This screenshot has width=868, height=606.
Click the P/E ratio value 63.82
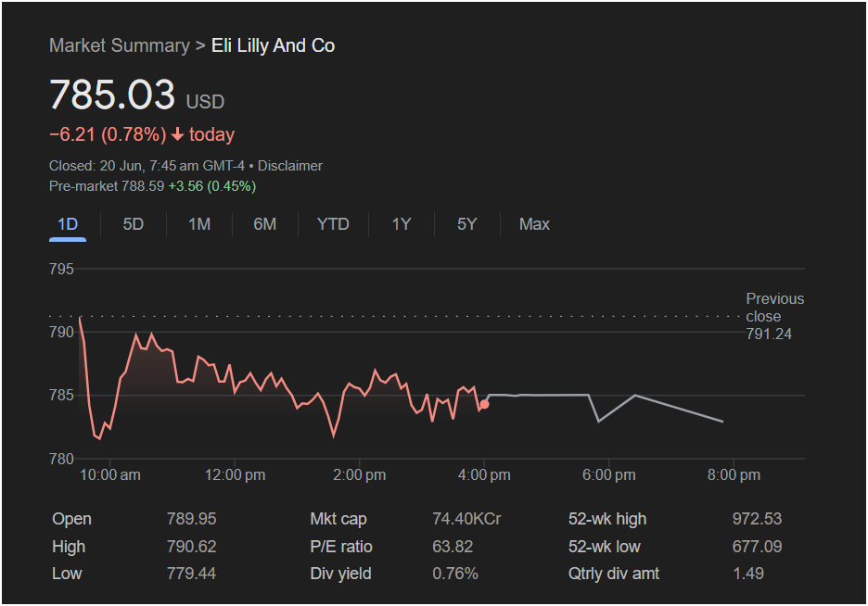tap(453, 547)
